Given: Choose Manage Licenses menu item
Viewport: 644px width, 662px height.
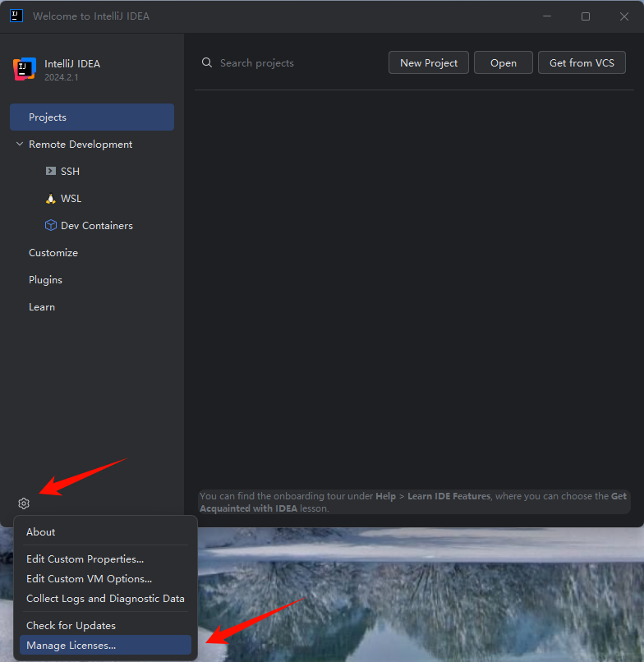Looking at the screenshot, I should point(105,645).
